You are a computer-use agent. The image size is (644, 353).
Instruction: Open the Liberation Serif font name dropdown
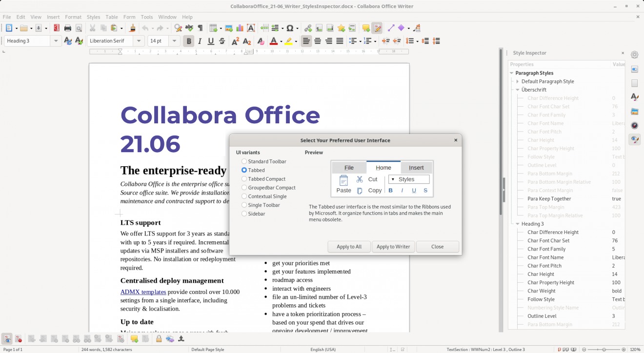[139, 41]
